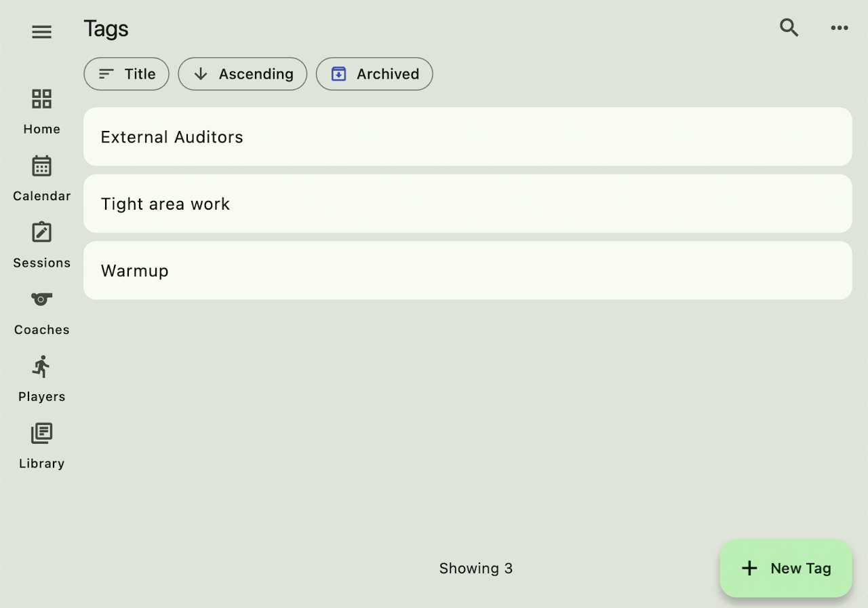Select the Tight area work tag

467,204
